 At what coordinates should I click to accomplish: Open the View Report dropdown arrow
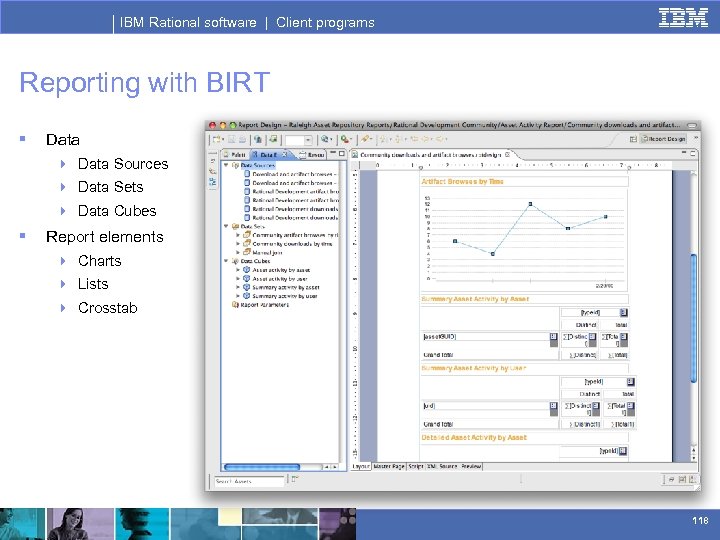coord(331,140)
